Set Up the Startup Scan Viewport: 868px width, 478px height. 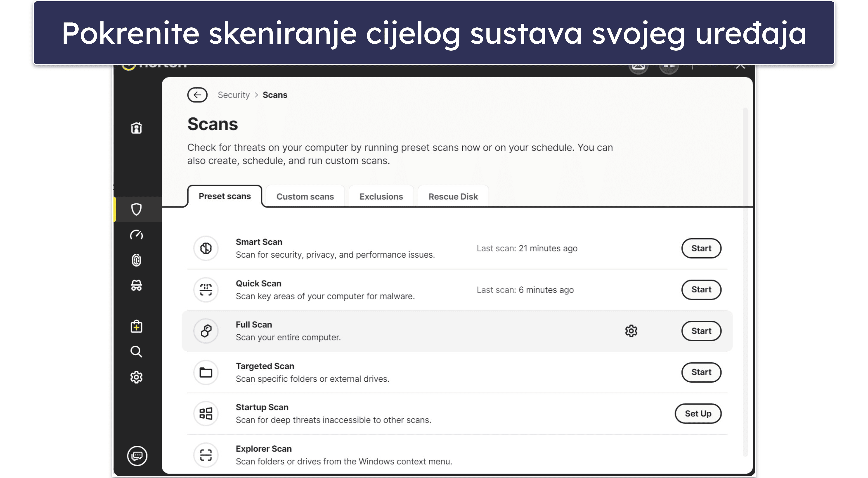(698, 413)
